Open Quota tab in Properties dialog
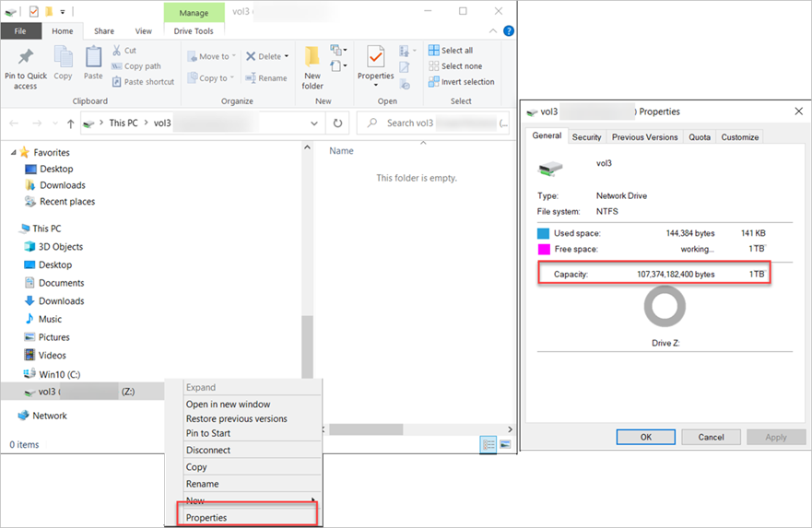 click(700, 136)
